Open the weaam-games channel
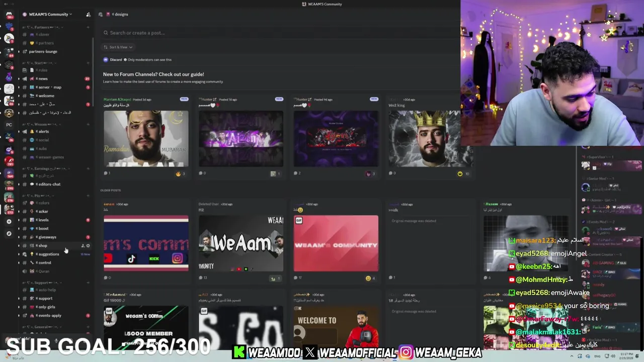The width and height of the screenshot is (644, 362). [x=55, y=157]
